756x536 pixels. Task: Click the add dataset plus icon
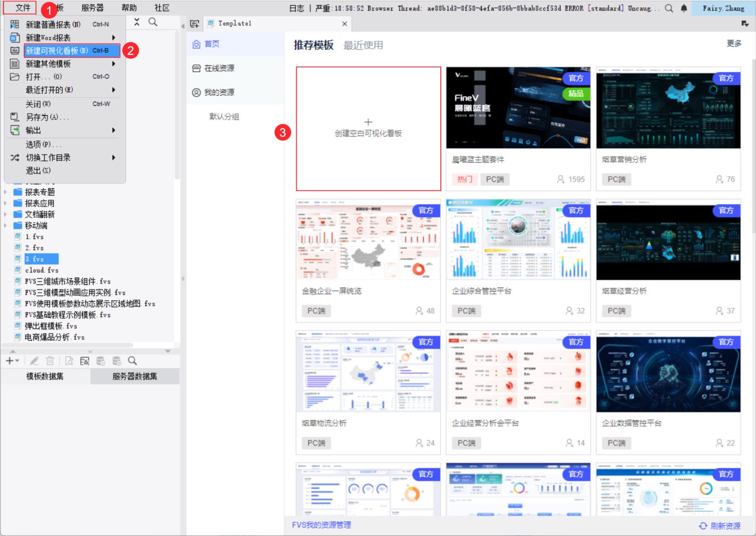point(12,361)
